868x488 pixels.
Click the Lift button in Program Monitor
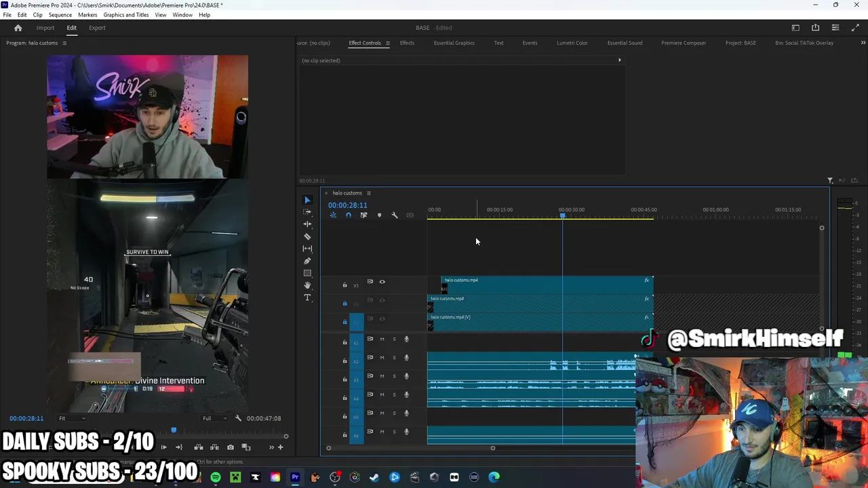click(199, 447)
